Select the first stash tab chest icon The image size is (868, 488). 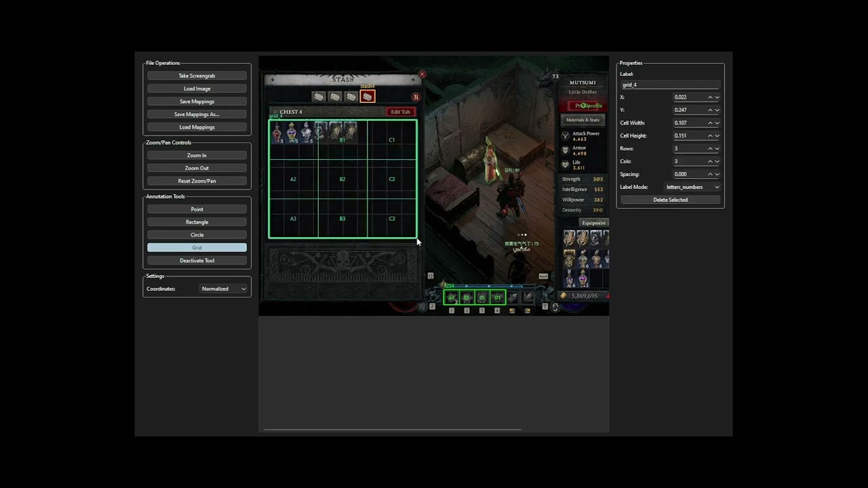point(318,97)
